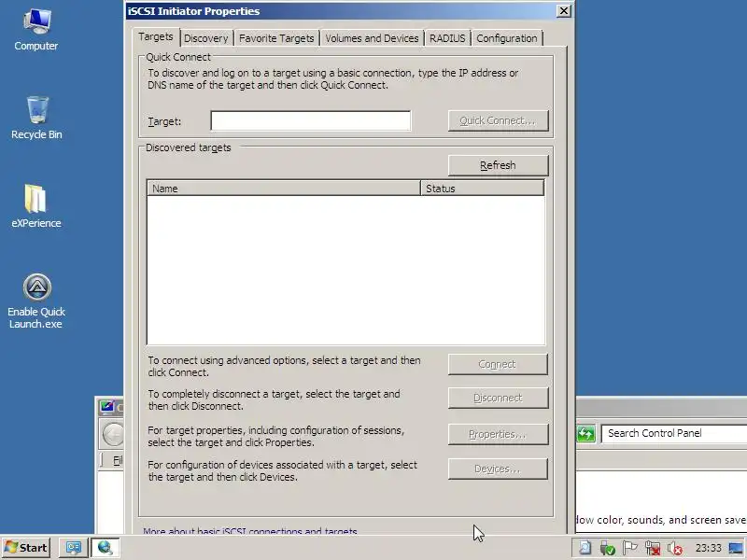Focus the Target input field

tap(311, 121)
